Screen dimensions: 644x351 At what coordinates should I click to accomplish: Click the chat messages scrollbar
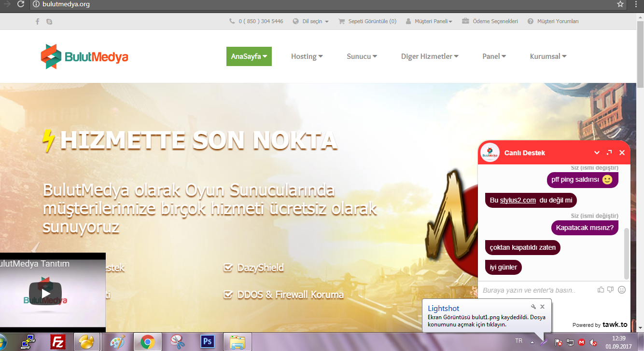pyautogui.click(x=627, y=253)
